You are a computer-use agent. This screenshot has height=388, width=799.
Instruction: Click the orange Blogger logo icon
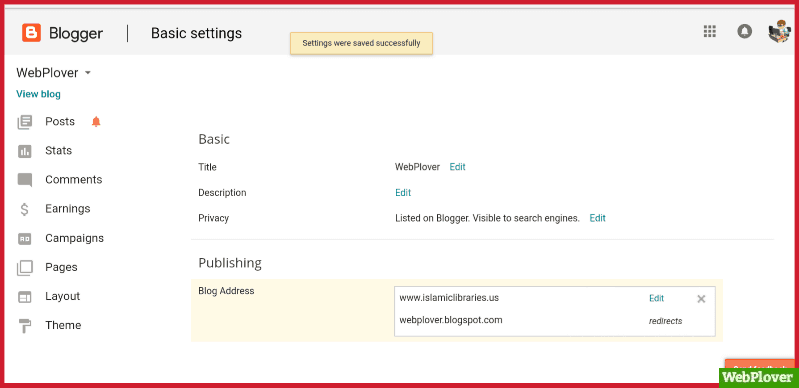[x=31, y=33]
